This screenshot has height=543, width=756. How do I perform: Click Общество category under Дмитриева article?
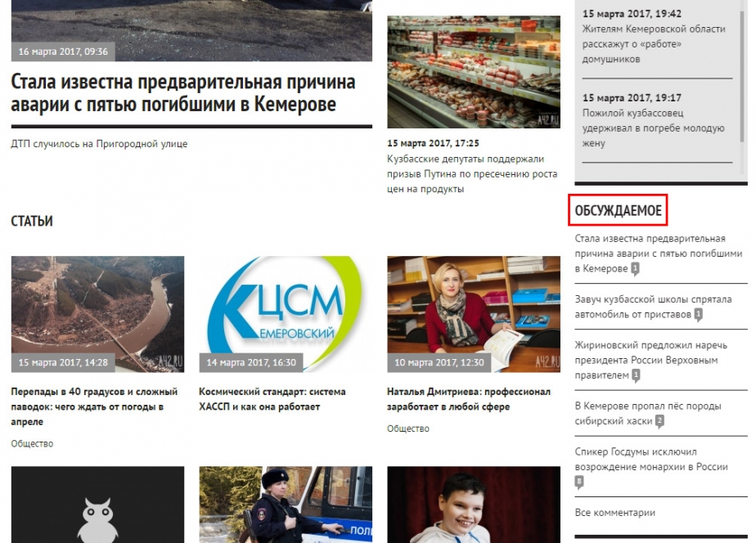(408, 429)
